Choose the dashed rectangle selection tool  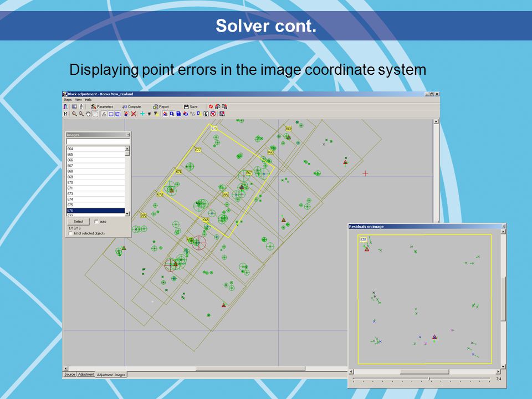click(x=95, y=114)
